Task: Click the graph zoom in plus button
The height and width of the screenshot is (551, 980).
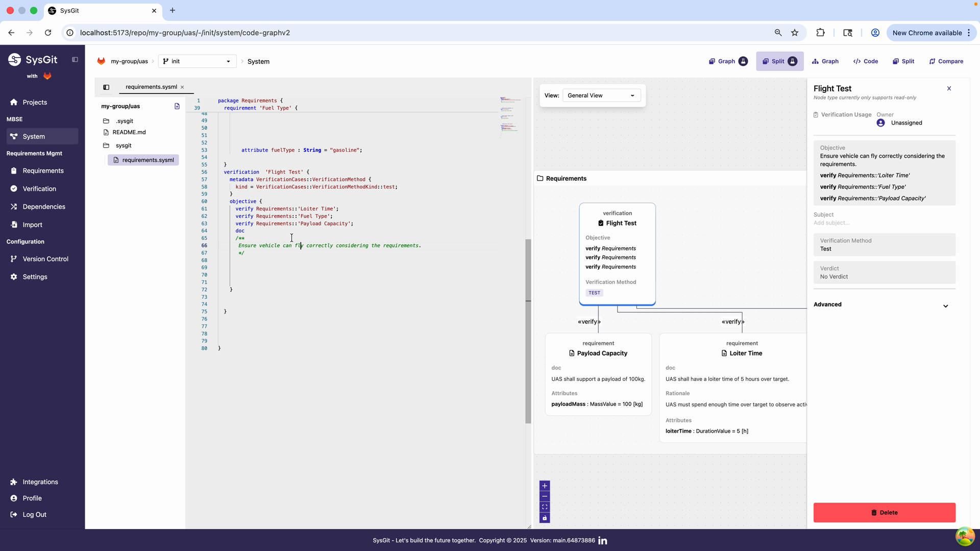Action: (x=545, y=486)
